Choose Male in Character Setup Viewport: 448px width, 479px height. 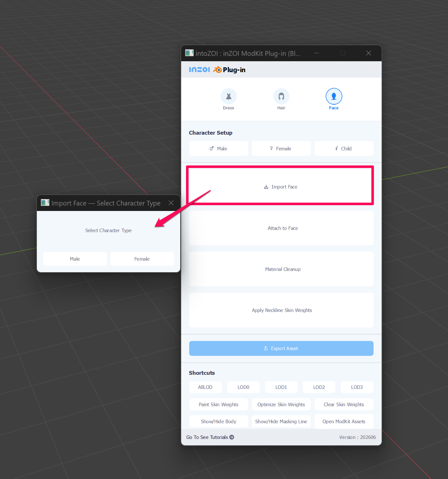coord(219,148)
